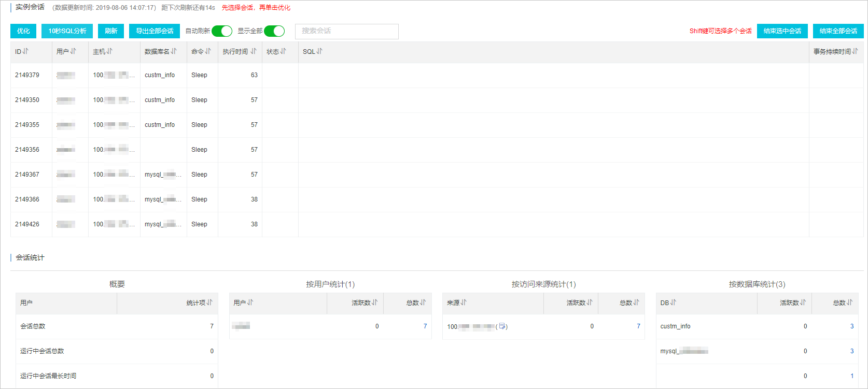
Task: Sort 按用户统计 by 用户 icon
Action: tap(250, 302)
